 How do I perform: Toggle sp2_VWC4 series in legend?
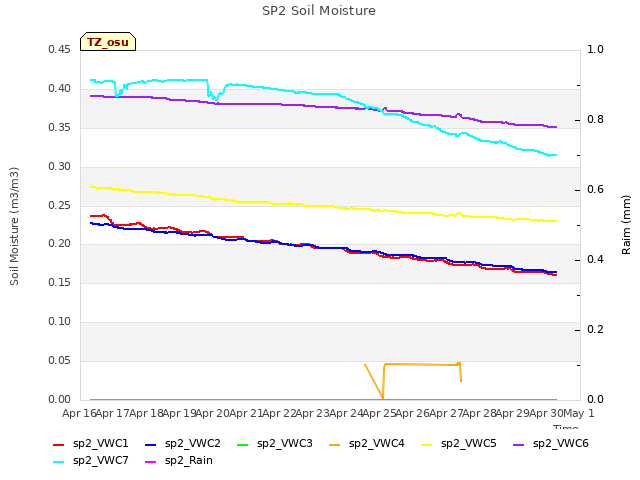[367, 444]
